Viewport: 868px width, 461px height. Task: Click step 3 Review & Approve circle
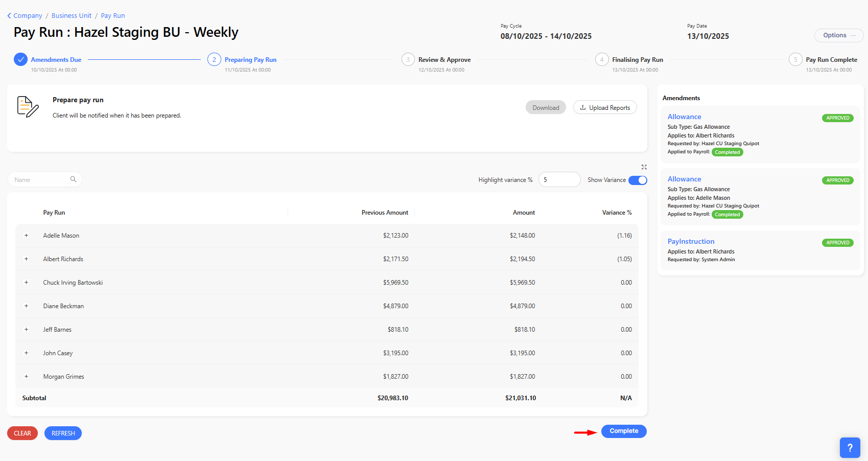pos(408,60)
